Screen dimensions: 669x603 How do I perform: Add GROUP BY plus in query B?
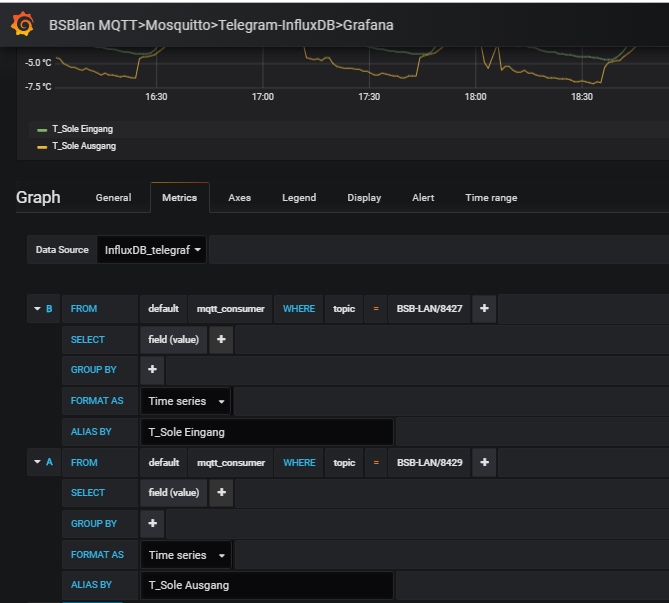(x=152, y=370)
